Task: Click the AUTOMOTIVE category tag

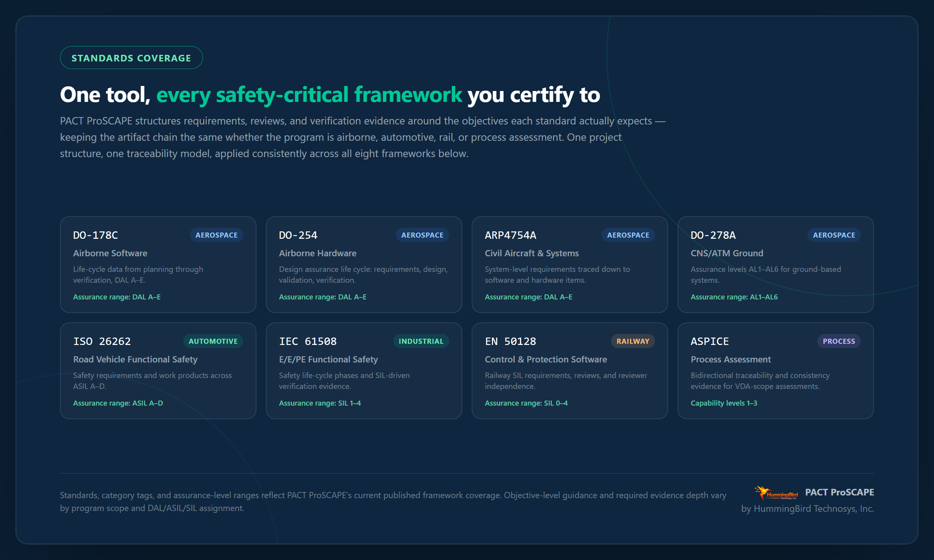Action: pos(213,341)
